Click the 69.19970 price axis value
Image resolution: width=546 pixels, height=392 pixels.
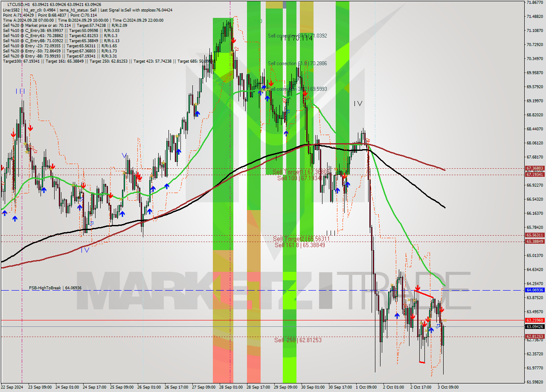535,101
